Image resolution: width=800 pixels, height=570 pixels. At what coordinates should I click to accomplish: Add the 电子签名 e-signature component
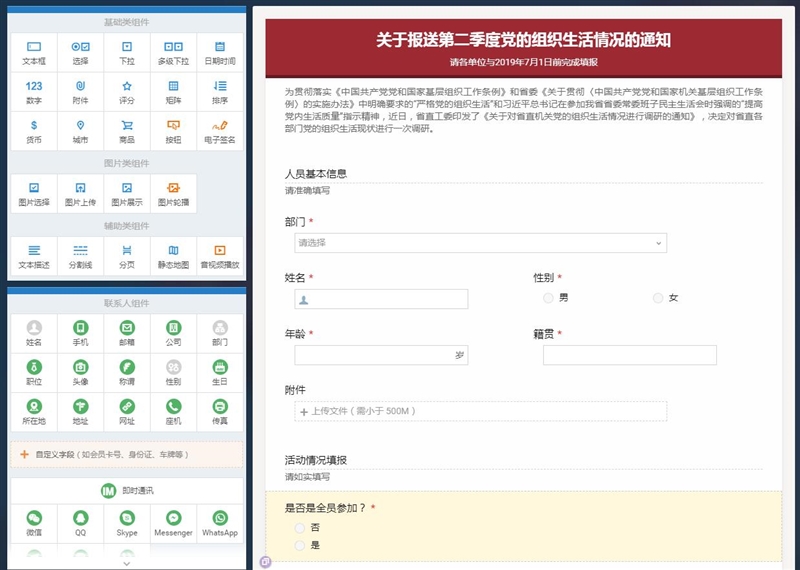pos(220,132)
